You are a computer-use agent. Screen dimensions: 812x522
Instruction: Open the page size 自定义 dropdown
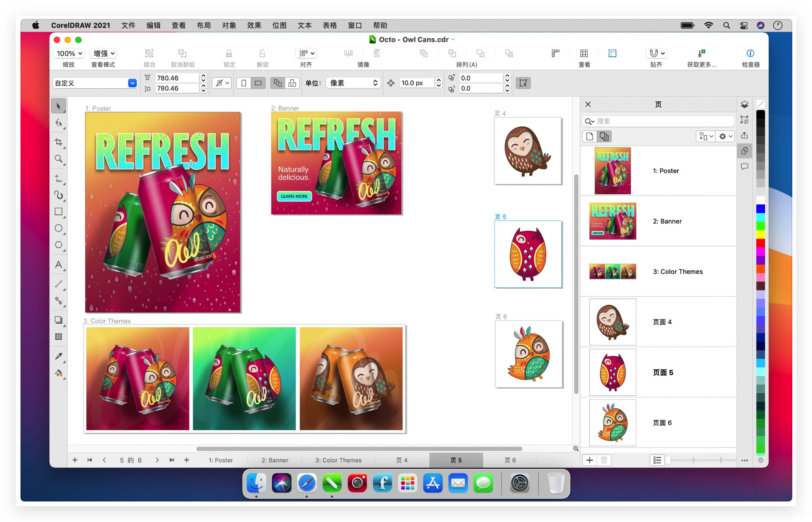point(132,83)
